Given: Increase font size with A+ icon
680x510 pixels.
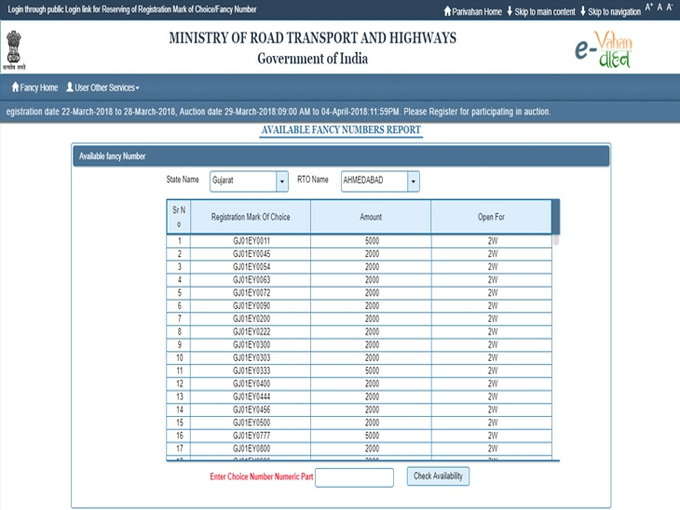Looking at the screenshot, I should tap(649, 8).
